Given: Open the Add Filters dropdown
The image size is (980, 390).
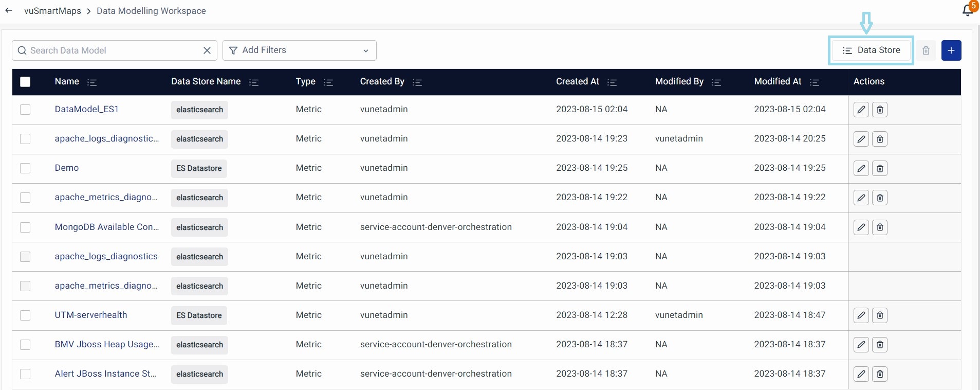Looking at the screenshot, I should [x=299, y=50].
